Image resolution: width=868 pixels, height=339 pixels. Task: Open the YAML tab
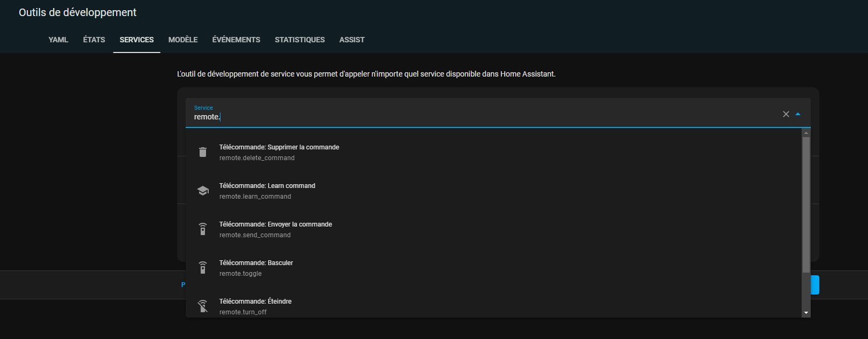tap(58, 40)
